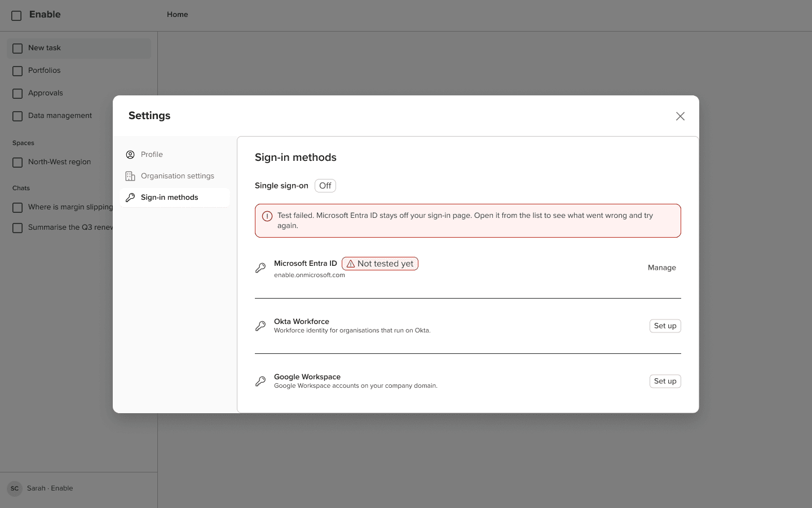Click the Microsoft Entra ID name
Image resolution: width=812 pixels, height=508 pixels.
[306, 264]
